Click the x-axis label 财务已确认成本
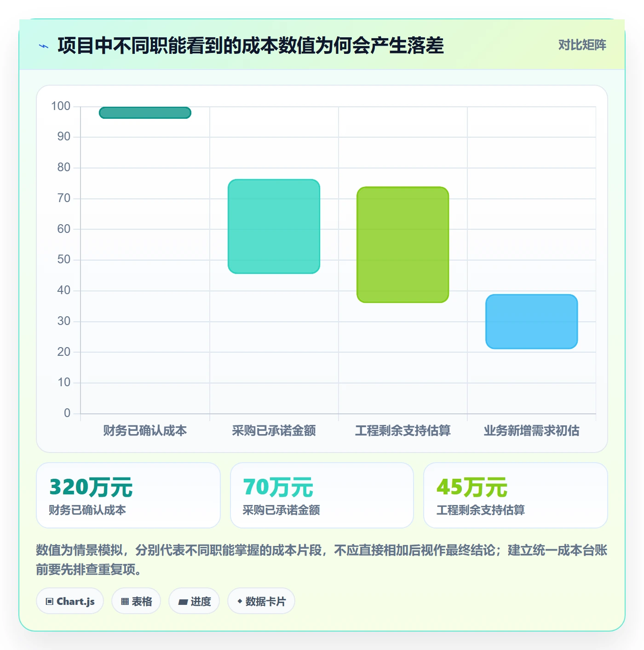 [x=145, y=431]
